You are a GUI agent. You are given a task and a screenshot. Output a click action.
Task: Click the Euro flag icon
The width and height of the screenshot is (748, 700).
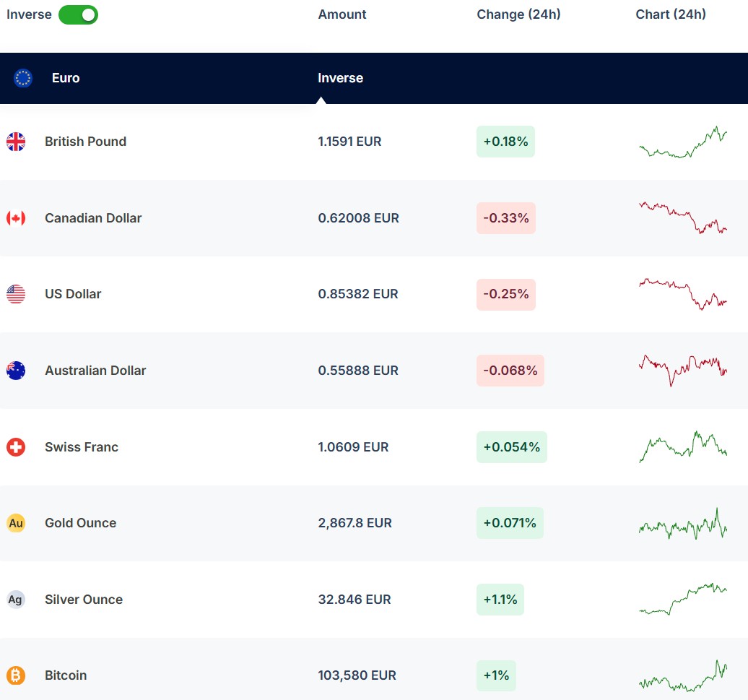pyautogui.click(x=23, y=78)
